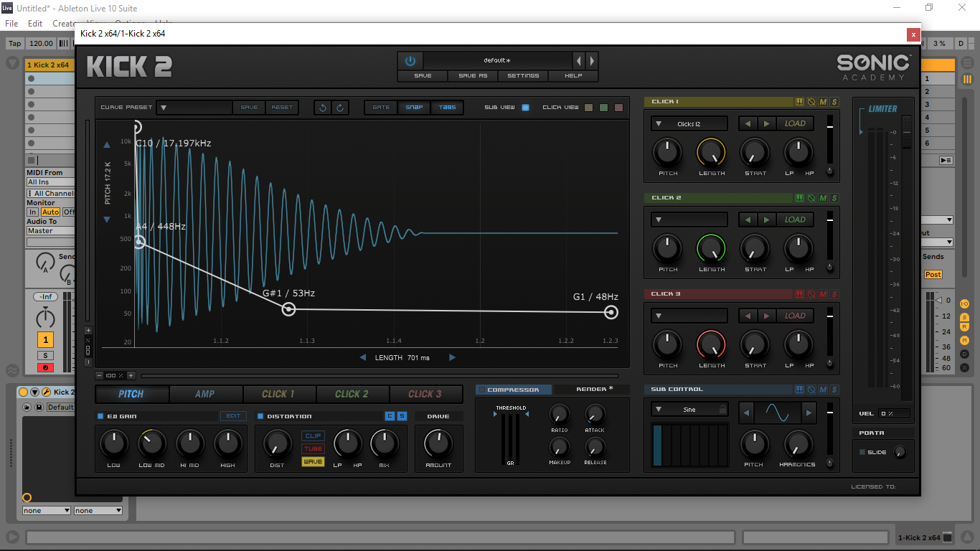Viewport: 980px width, 551px height.
Task: Switch to the Pitch tab
Action: click(x=131, y=394)
